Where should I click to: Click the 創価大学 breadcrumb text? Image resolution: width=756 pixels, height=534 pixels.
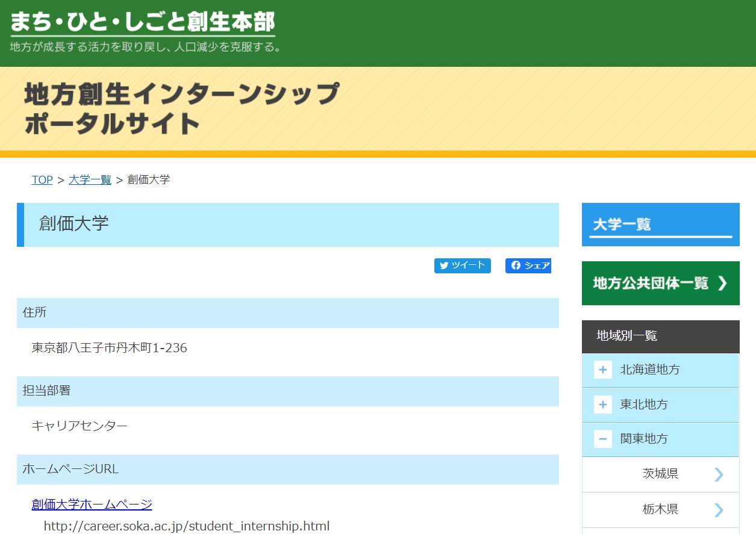(x=149, y=179)
